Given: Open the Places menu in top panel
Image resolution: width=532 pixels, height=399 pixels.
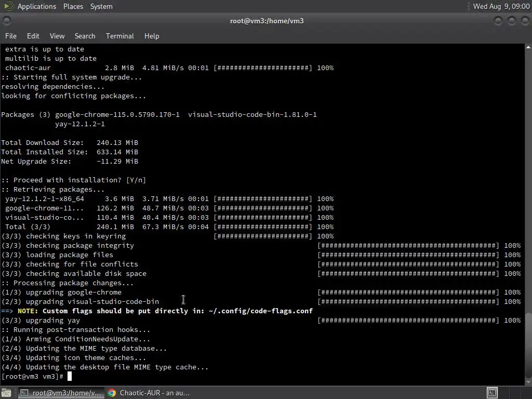Looking at the screenshot, I should tap(73, 6).
